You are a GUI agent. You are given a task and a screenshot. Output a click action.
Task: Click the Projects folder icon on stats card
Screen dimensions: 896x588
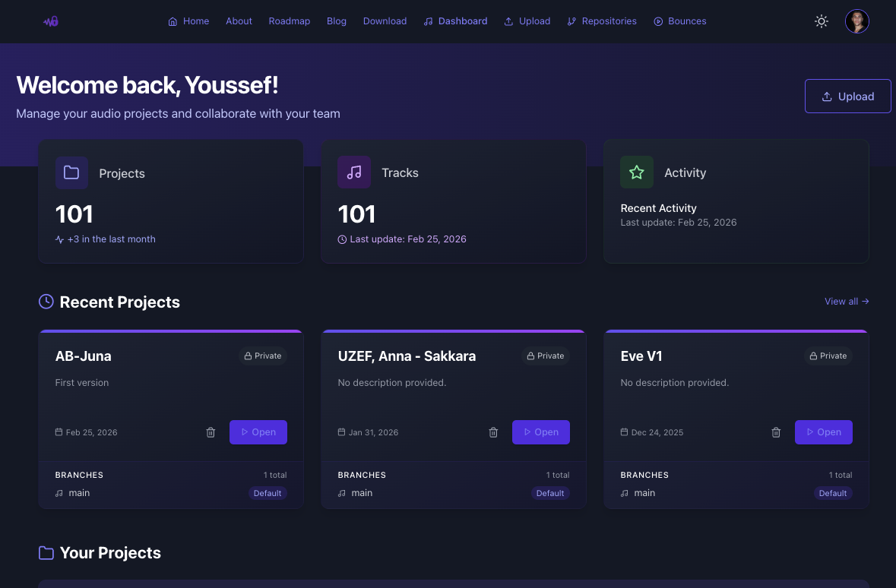point(71,172)
